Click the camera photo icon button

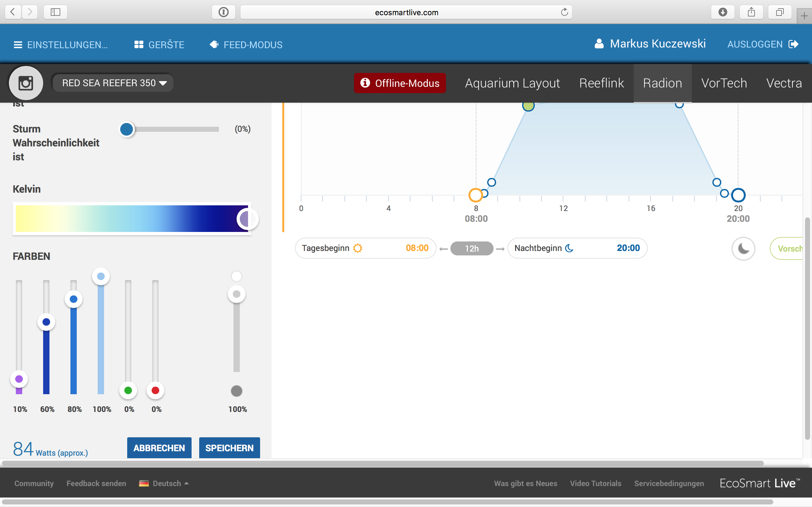[x=26, y=83]
